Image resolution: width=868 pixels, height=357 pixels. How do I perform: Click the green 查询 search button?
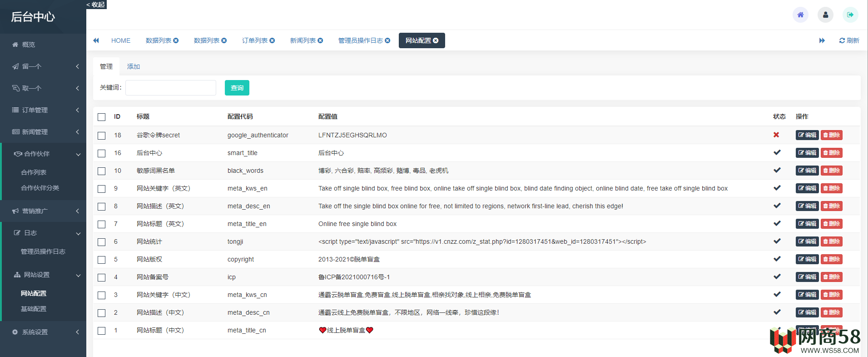[x=237, y=88]
